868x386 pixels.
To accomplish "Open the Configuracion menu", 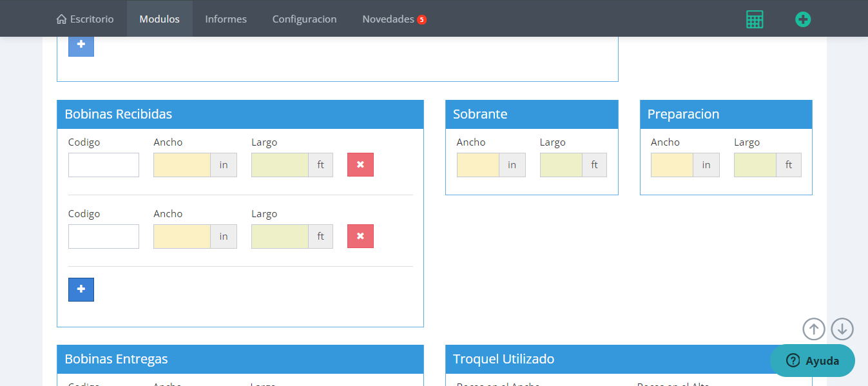I will point(304,19).
